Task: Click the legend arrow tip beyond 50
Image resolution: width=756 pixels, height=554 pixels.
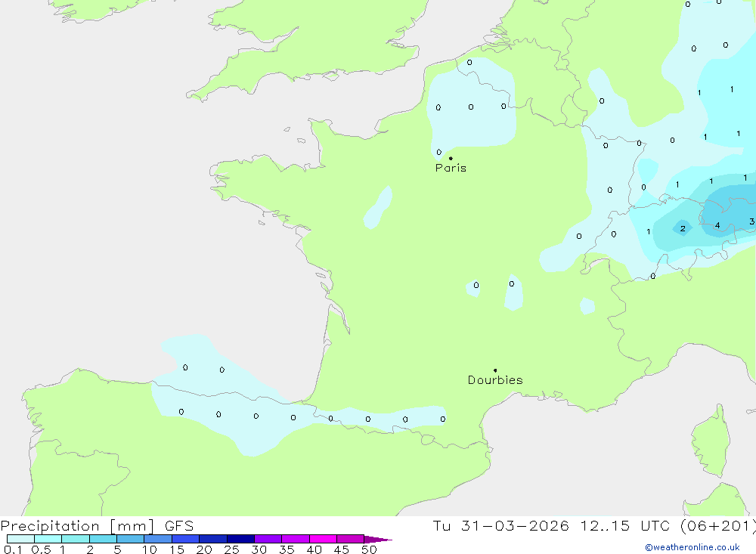Action: [x=379, y=540]
